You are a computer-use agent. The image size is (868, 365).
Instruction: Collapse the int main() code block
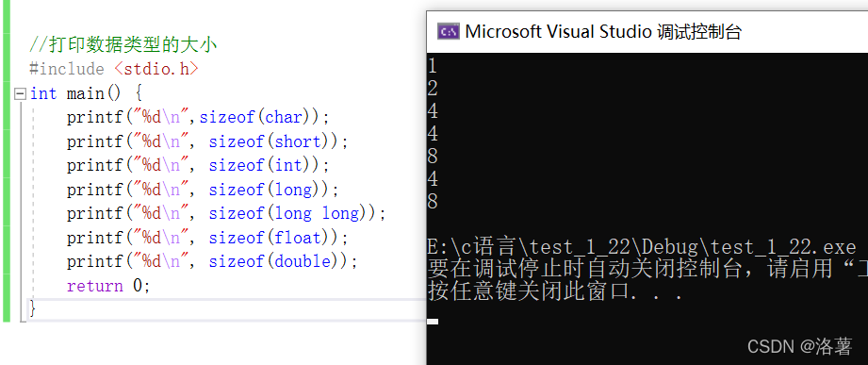click(20, 93)
